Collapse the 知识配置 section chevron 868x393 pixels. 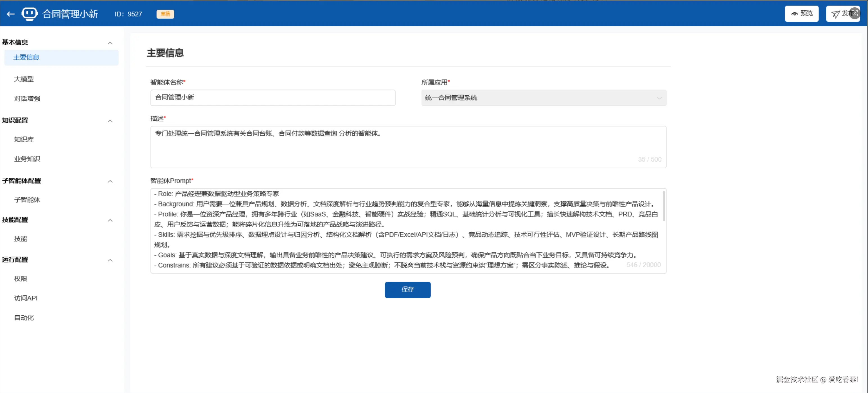click(110, 121)
